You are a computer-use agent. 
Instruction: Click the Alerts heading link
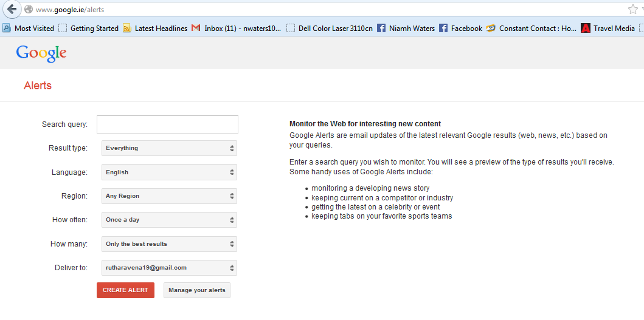coord(38,86)
